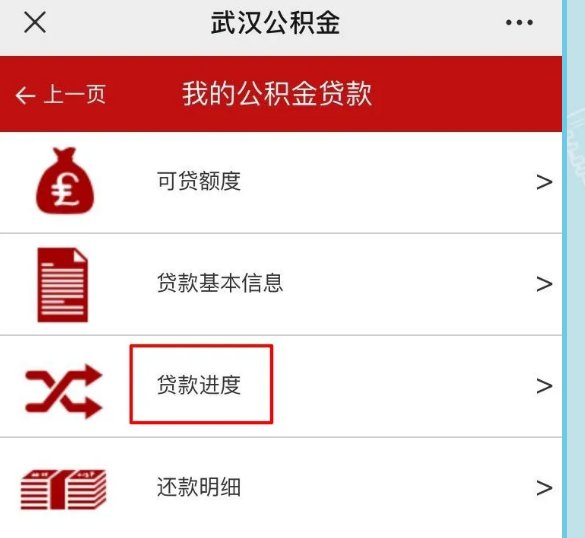This screenshot has width=585, height=538.
Task: Click the back arrow beside 上一页
Action: click(x=25, y=95)
